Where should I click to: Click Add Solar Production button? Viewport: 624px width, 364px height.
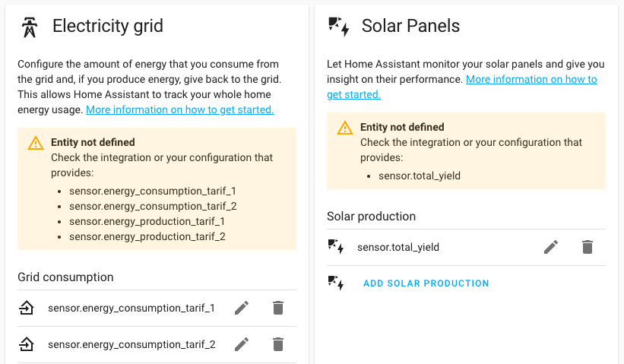pyautogui.click(x=426, y=283)
